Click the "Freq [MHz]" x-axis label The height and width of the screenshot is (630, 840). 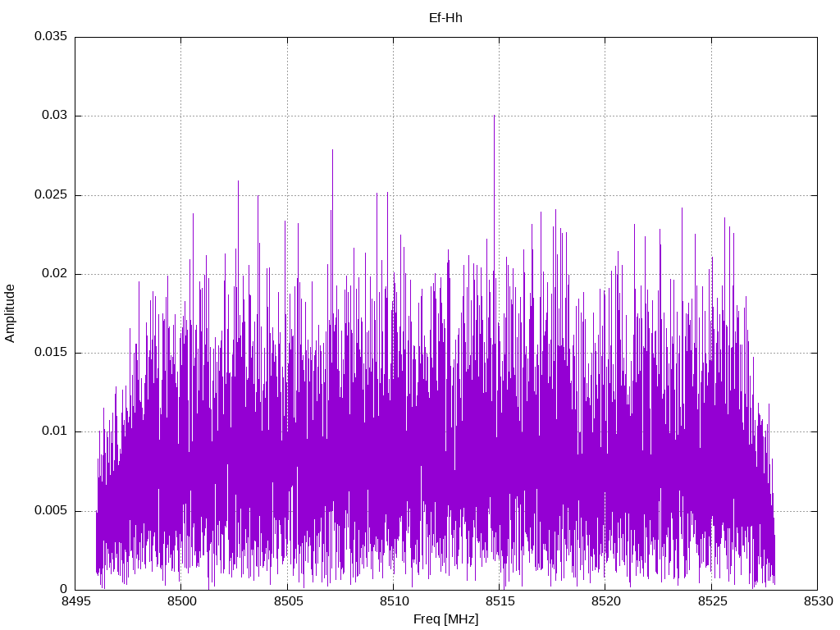pyautogui.click(x=445, y=619)
